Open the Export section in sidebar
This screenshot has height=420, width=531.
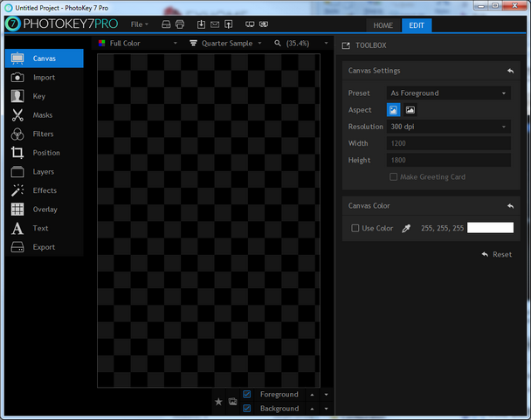pyautogui.click(x=44, y=247)
